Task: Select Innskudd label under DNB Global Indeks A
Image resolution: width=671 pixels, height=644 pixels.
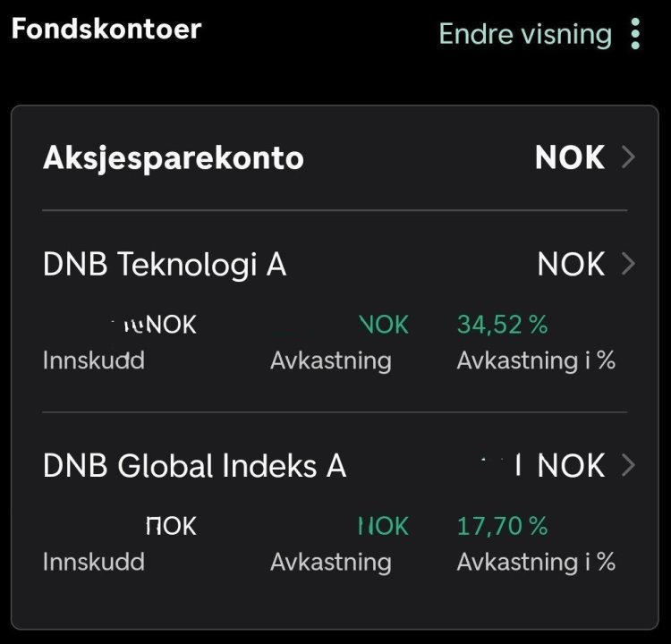Action: 93,562
